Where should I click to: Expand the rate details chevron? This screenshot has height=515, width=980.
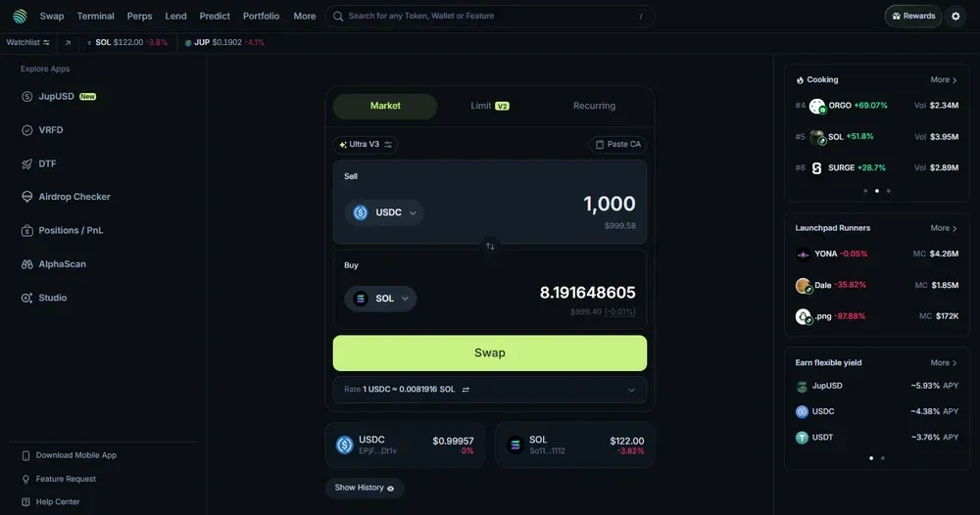[631, 390]
